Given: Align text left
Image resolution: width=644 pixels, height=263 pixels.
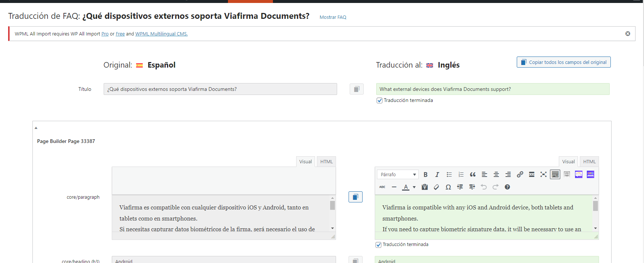Looking at the screenshot, I should (x=484, y=175).
